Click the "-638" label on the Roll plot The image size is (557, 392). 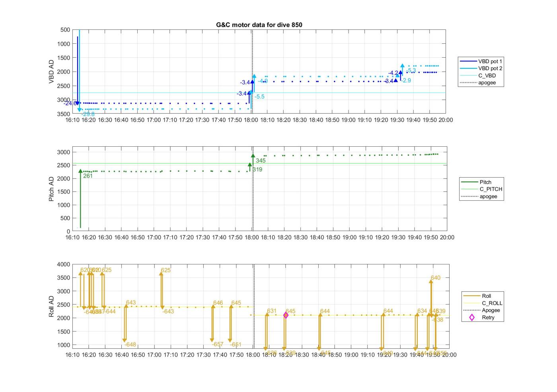click(x=437, y=320)
